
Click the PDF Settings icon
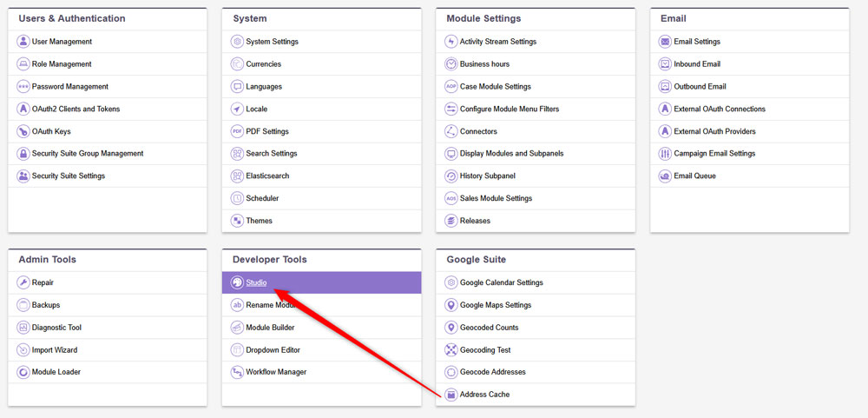coord(237,131)
